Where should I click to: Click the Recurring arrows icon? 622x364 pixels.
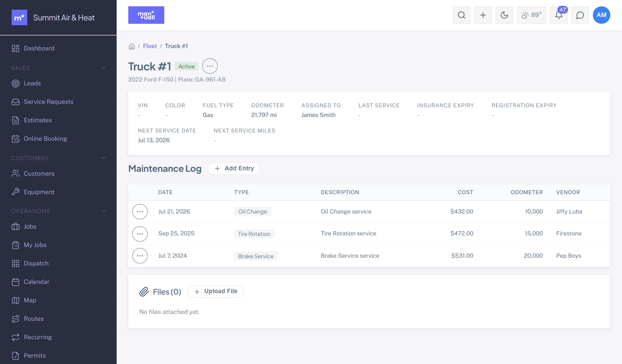pyautogui.click(x=16, y=337)
